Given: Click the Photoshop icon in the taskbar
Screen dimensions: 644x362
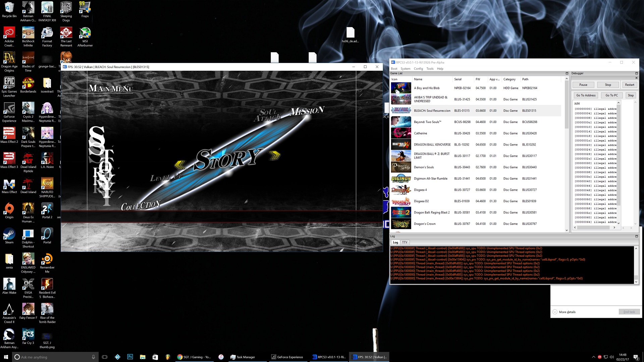Looking at the screenshot, I should click(130, 357).
